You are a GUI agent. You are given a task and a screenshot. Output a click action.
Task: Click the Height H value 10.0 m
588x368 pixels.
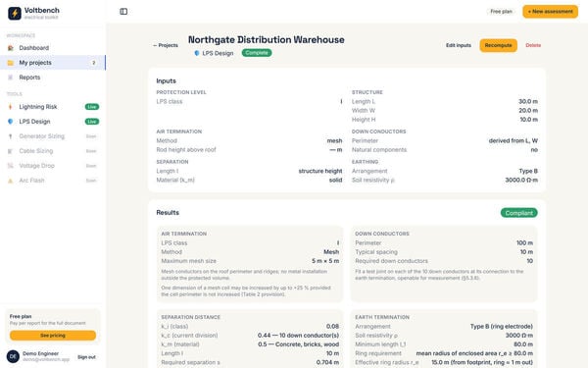pyautogui.click(x=528, y=120)
